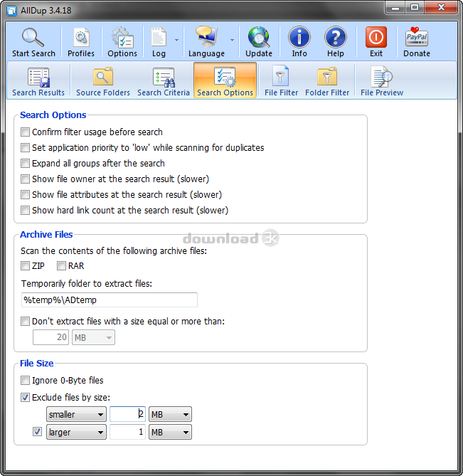This screenshot has height=476, width=463.
Task: Check Show file attributes at search result
Action: click(25, 194)
